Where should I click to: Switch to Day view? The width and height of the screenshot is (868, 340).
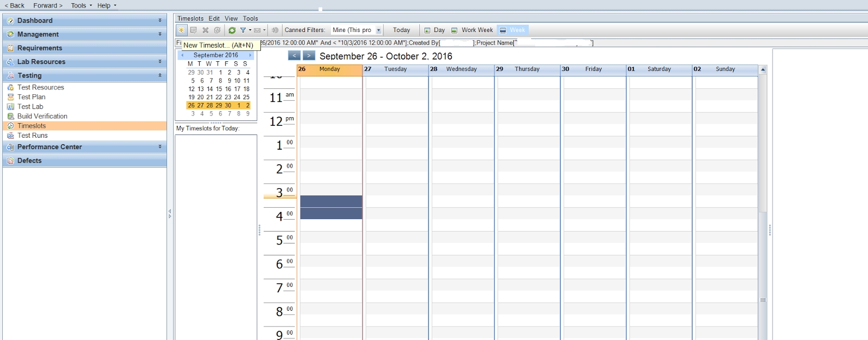(x=435, y=30)
